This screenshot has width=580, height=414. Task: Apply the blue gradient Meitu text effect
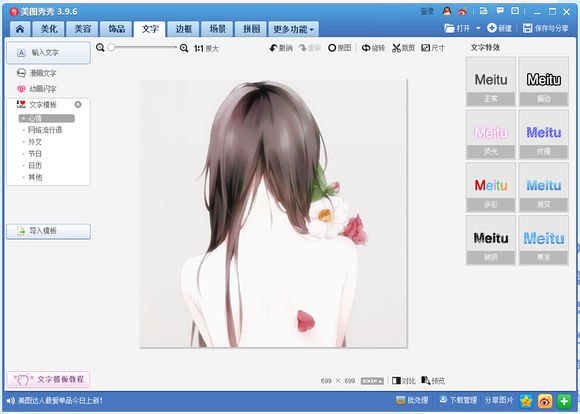point(544,188)
